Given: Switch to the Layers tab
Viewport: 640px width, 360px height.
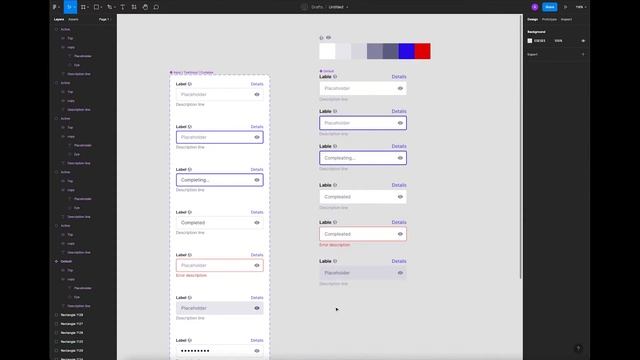Looking at the screenshot, I should tap(59, 19).
